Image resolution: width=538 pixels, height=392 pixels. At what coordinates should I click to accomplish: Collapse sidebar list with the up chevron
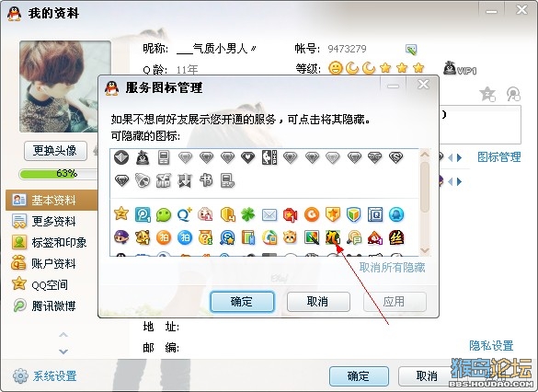63,334
